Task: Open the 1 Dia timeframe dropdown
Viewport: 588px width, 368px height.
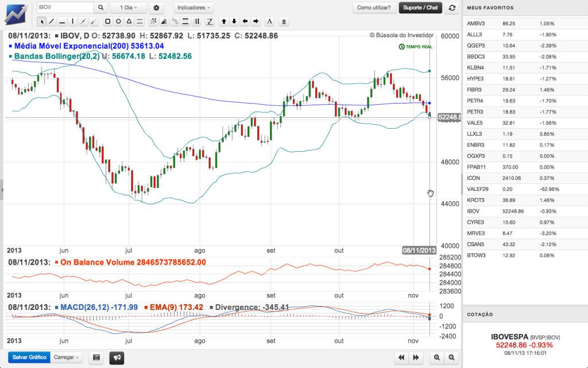Action: pyautogui.click(x=129, y=7)
